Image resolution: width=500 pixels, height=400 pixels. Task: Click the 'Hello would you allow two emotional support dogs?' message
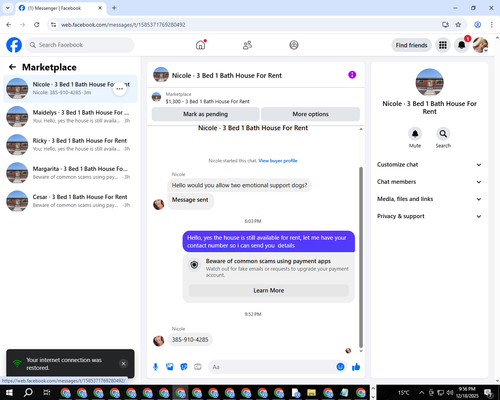click(x=239, y=185)
